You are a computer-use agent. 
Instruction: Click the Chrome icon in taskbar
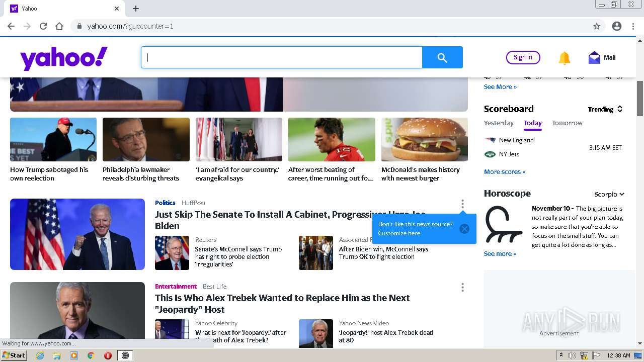pyautogui.click(x=91, y=355)
